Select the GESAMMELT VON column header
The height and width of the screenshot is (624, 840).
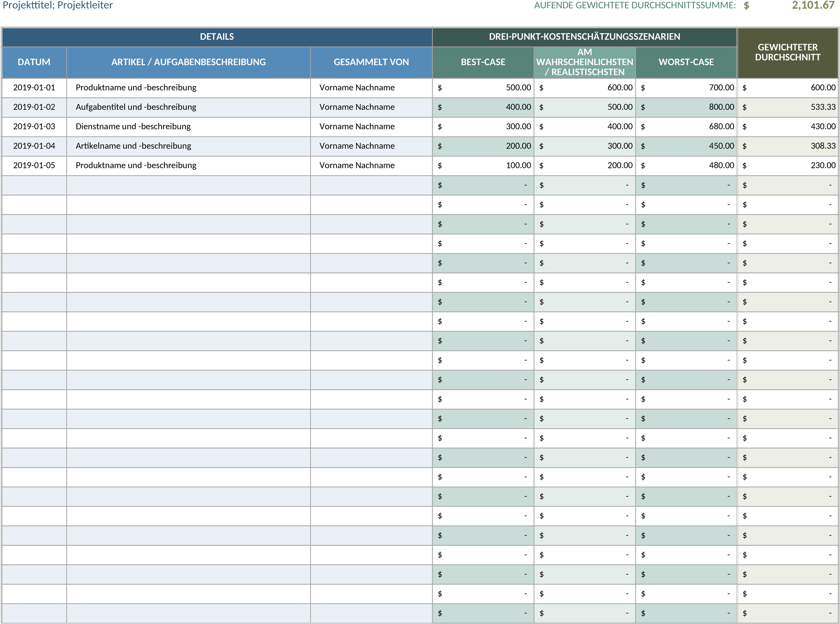click(x=371, y=62)
